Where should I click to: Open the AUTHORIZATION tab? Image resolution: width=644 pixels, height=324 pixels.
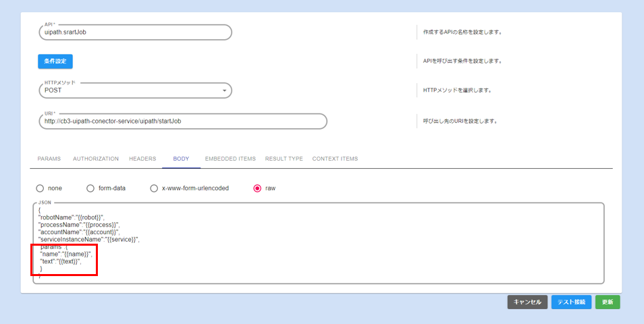pos(96,159)
